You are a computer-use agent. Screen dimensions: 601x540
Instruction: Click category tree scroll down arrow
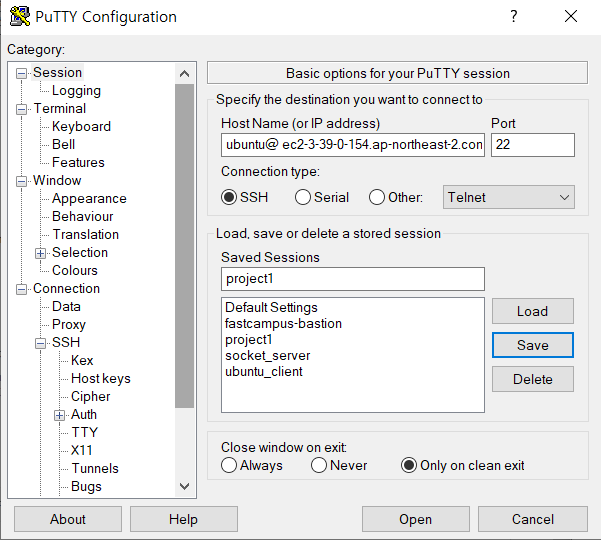click(184, 486)
